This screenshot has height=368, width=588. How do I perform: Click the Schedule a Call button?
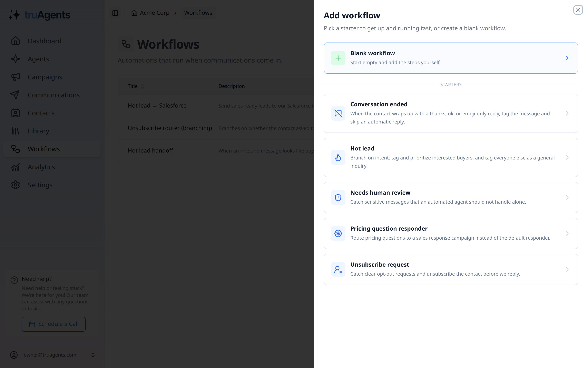click(54, 324)
